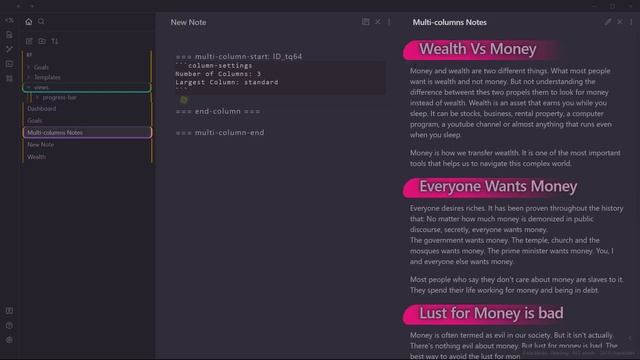Click paragraph starting 'Money and wealth are two'

511,103
